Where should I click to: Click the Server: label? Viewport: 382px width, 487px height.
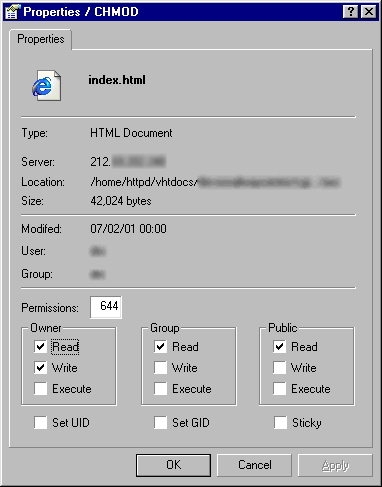(38, 162)
